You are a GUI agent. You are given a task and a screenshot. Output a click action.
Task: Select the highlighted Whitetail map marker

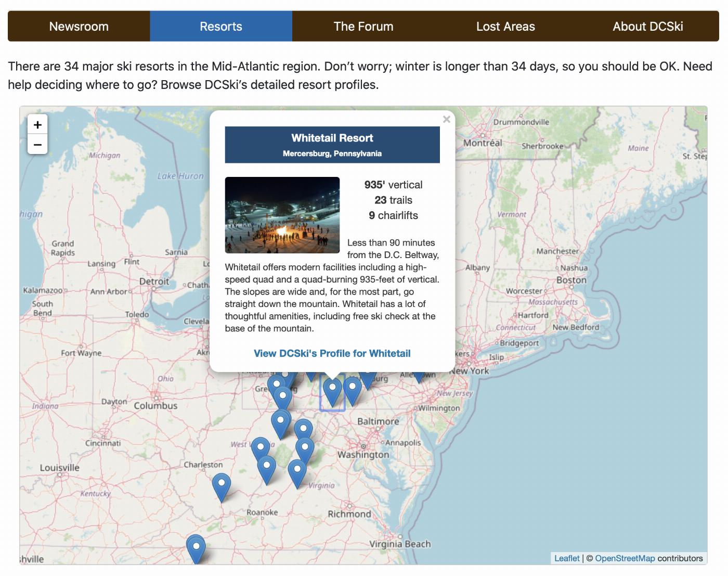[332, 393]
